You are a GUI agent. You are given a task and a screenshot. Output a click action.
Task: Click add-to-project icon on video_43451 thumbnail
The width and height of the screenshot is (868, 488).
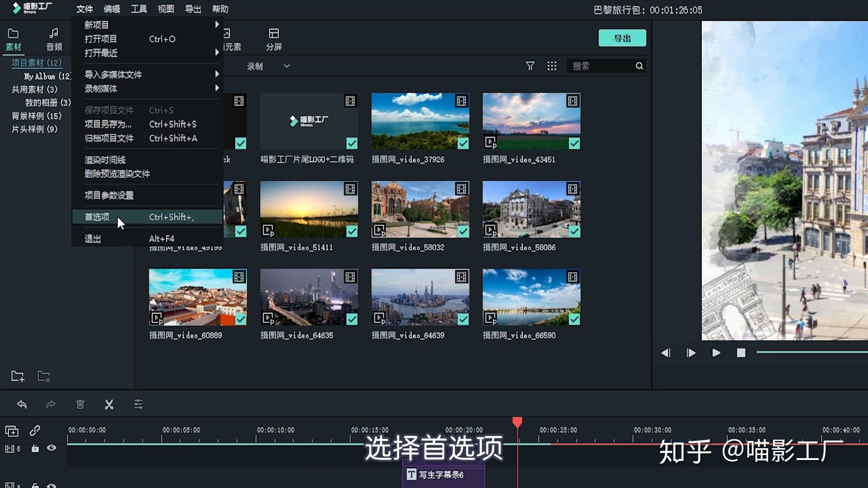tap(491, 143)
